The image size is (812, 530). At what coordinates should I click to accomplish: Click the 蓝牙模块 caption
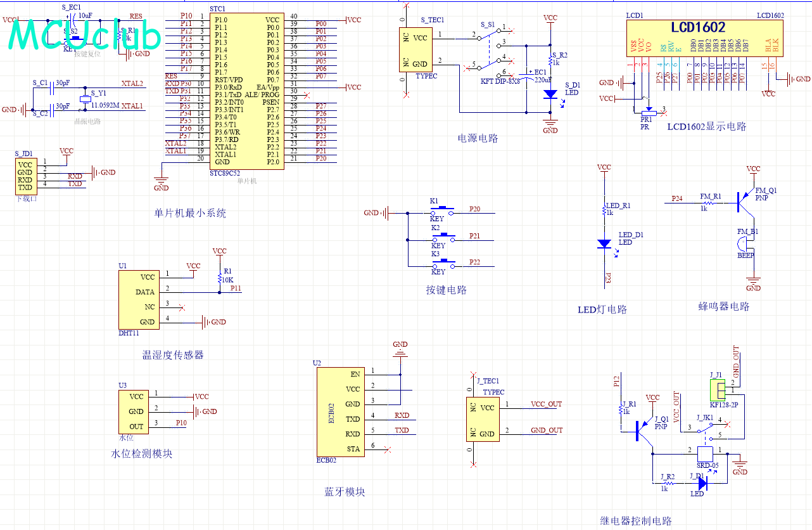pos(345,492)
